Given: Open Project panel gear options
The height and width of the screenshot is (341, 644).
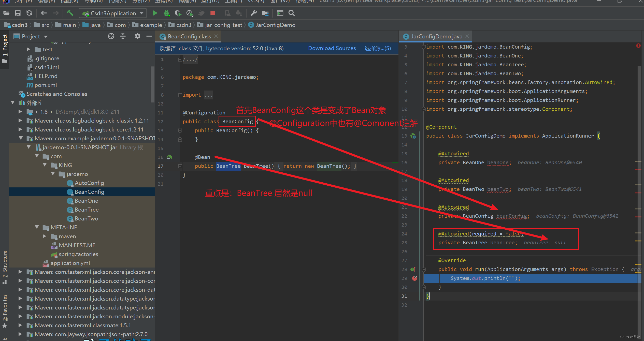Looking at the screenshot, I should [138, 36].
